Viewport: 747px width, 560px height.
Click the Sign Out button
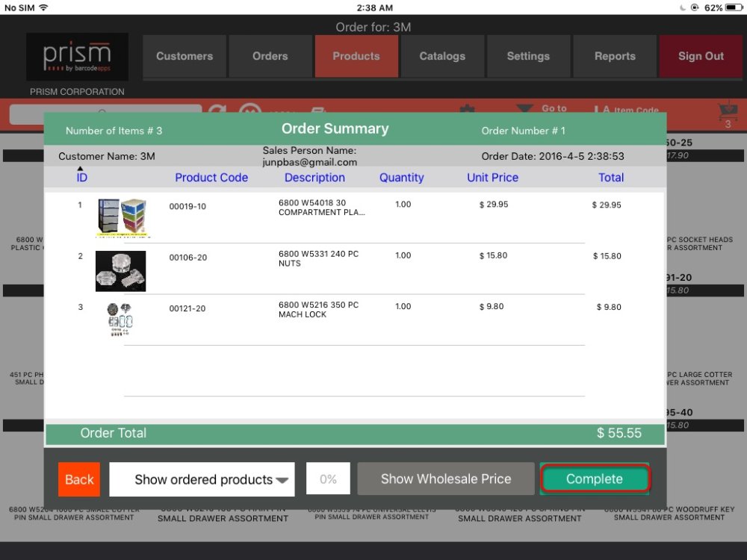[x=701, y=56]
